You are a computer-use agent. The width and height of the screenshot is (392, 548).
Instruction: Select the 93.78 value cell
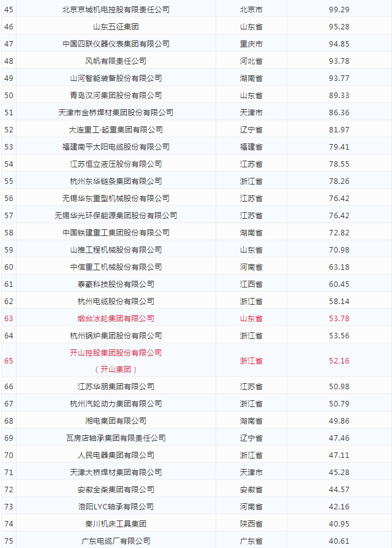pyautogui.click(x=339, y=61)
